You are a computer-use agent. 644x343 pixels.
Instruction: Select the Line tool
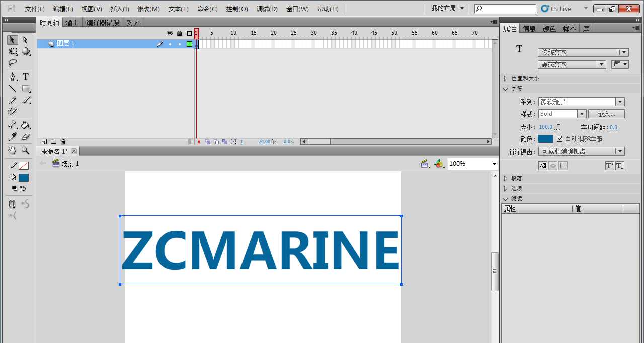pyautogui.click(x=13, y=88)
